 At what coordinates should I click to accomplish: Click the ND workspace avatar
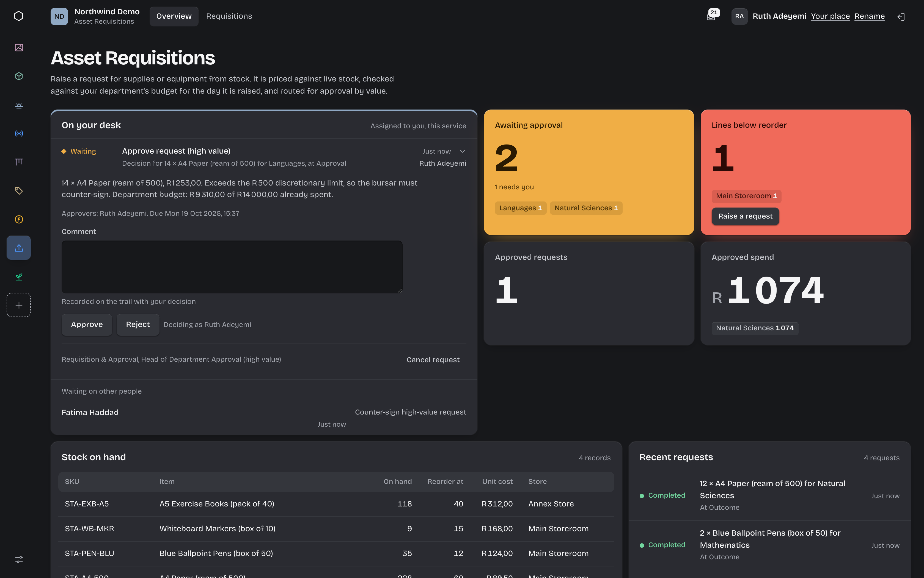coord(59,17)
